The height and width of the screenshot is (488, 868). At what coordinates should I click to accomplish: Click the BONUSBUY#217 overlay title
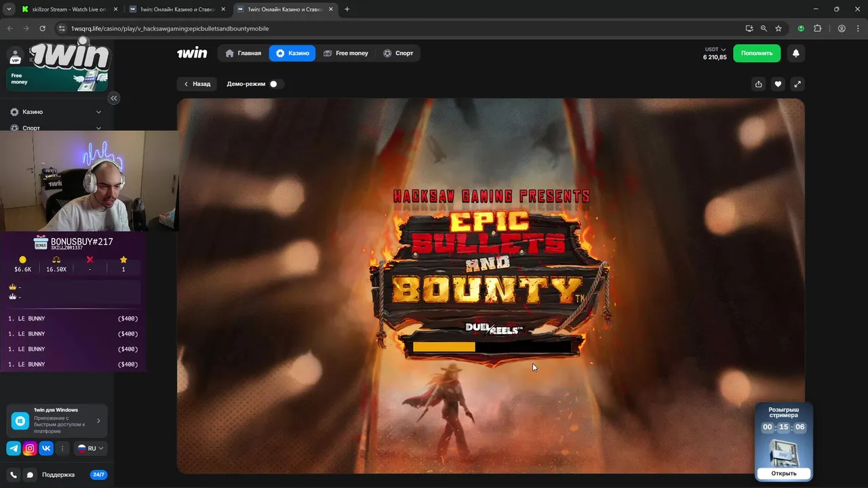(82, 241)
